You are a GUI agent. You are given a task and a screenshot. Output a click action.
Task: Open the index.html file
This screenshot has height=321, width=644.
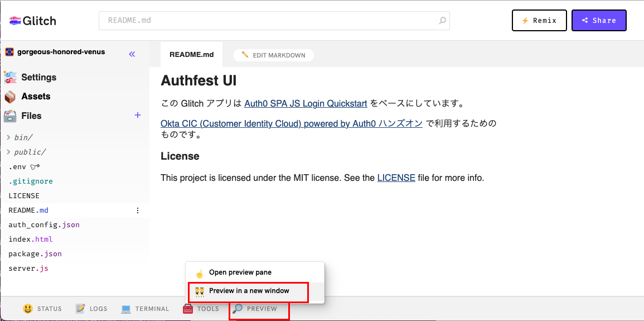point(31,239)
